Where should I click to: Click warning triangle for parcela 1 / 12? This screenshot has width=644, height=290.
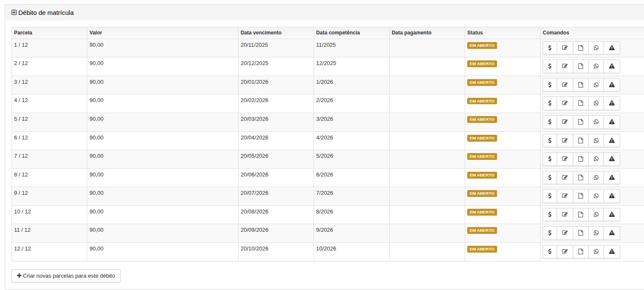pos(612,48)
